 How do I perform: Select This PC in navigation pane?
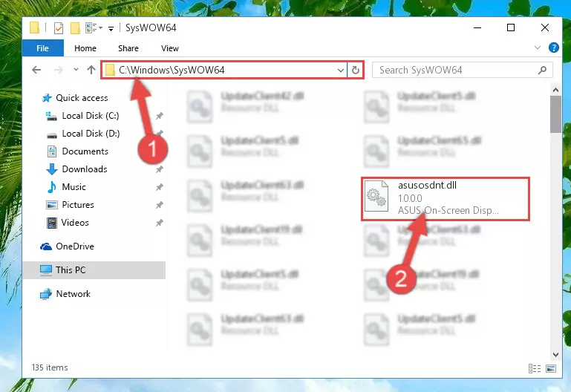[94, 269]
